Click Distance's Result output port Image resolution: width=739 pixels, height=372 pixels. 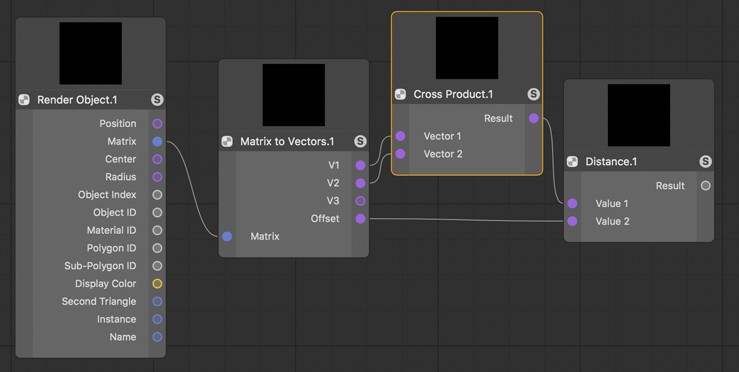pos(706,186)
